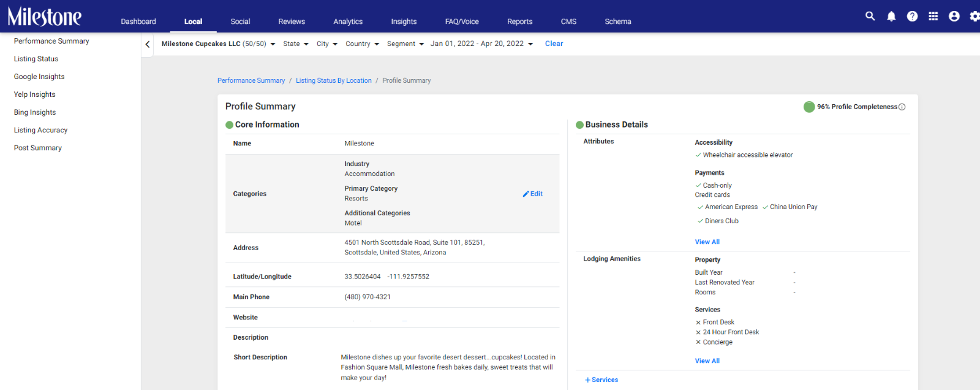Screen dimensions: 980x390
Task: Click the green Business Details status dot
Action: pyautogui.click(x=579, y=124)
